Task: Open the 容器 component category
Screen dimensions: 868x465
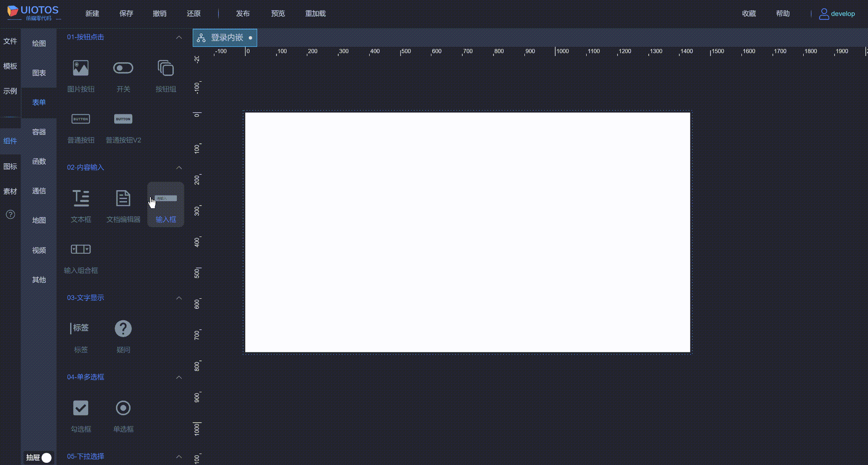Action: tap(39, 131)
